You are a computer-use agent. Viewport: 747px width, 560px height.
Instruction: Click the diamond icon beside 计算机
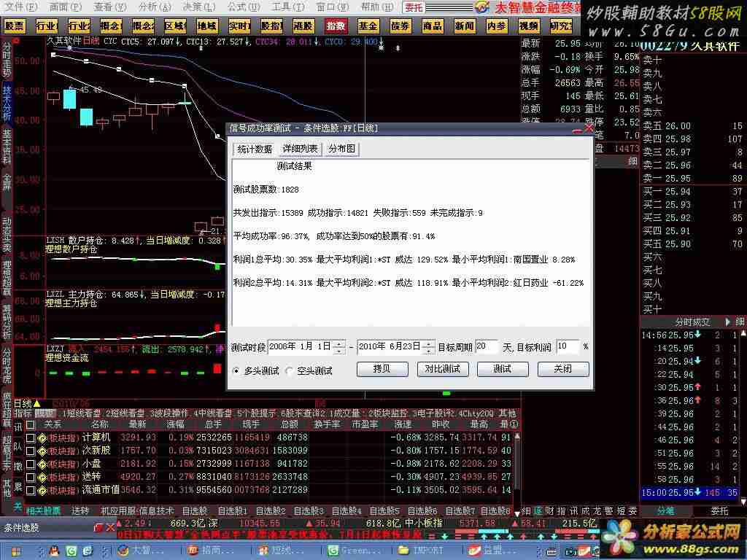(x=42, y=437)
